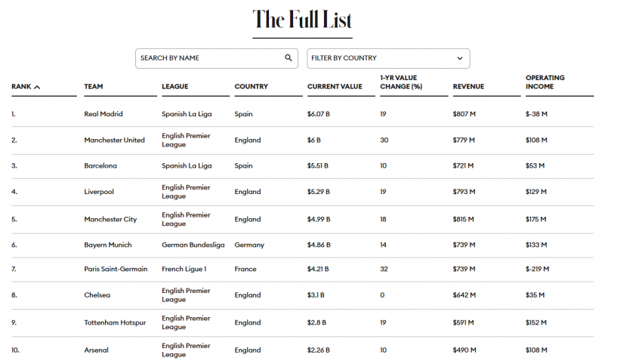Sort by the Country column header
This screenshot has height=364, width=636.
tap(251, 86)
